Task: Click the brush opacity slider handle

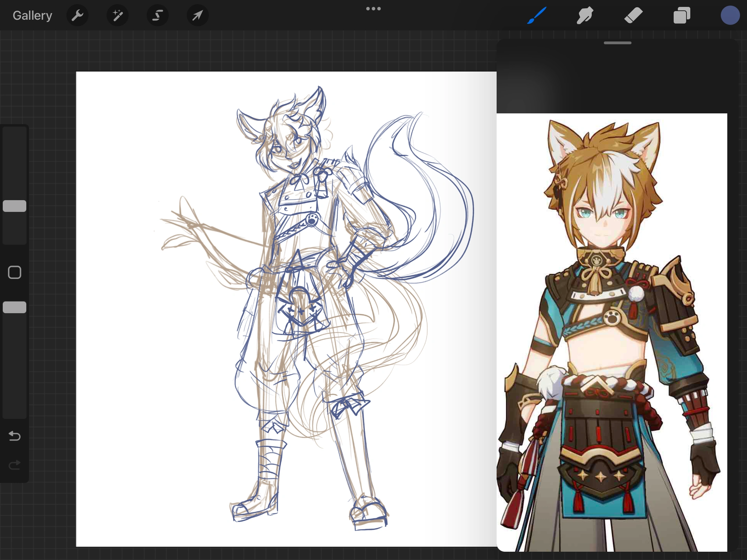Action: pyautogui.click(x=15, y=307)
